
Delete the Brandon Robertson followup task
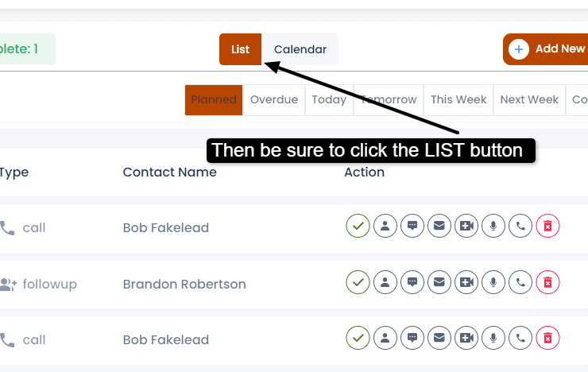click(x=547, y=283)
